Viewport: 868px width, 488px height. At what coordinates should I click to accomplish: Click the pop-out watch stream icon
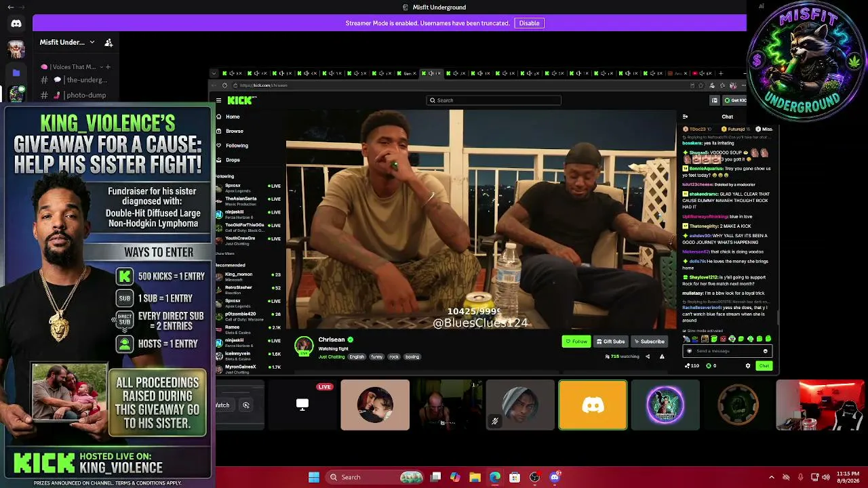[246, 405]
